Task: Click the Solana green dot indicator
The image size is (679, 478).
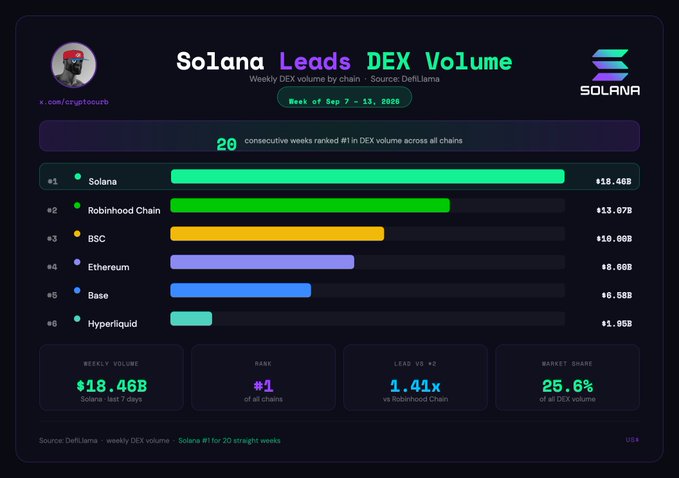Action: [78, 177]
